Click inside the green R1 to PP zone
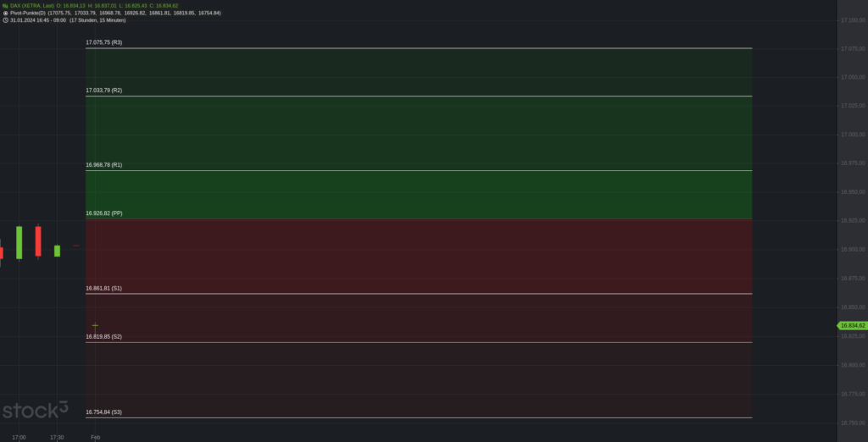The height and width of the screenshot is (442, 868). click(419, 195)
